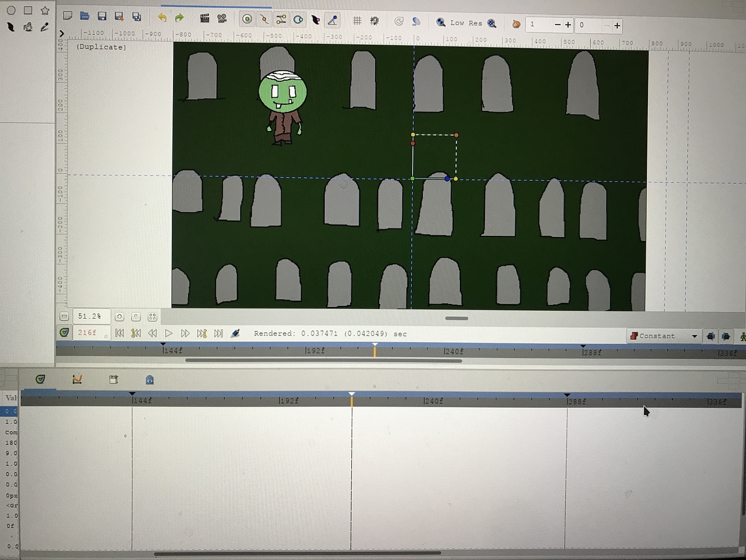Select the Fill bucket tool
Viewport: 746px width, 560px height.
pos(28,26)
